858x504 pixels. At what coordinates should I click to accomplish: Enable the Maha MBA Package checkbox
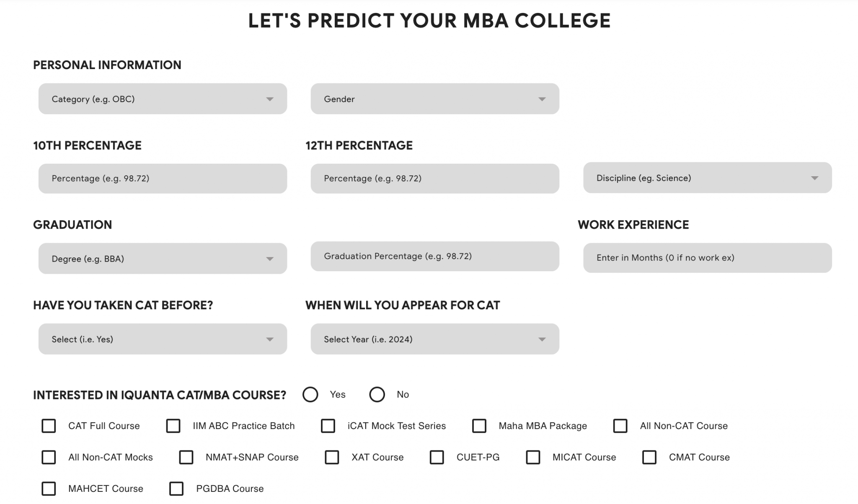coord(480,426)
